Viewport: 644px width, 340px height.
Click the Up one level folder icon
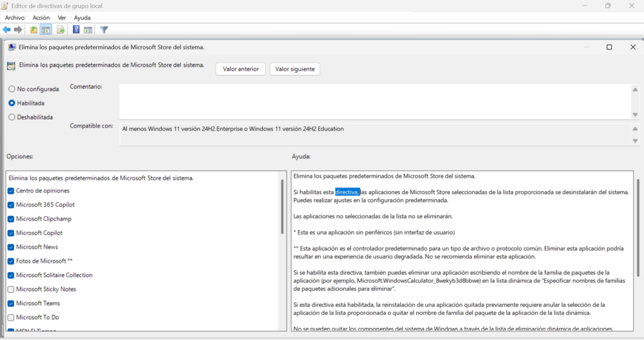pos(34,30)
